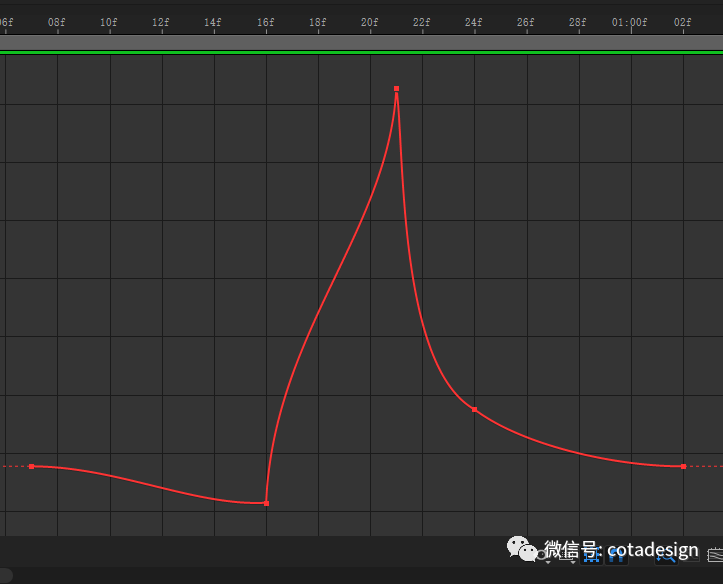Image resolution: width=723 pixels, height=584 pixels.
Task: Toggle Auto-zoom graph height magnifier icon
Action: 666,556
